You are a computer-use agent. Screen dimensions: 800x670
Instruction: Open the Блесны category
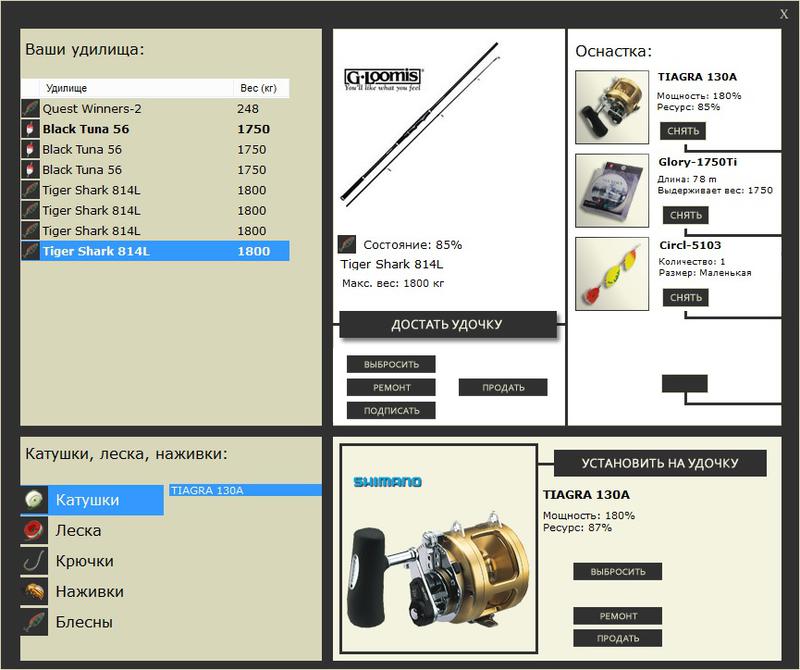(84, 622)
